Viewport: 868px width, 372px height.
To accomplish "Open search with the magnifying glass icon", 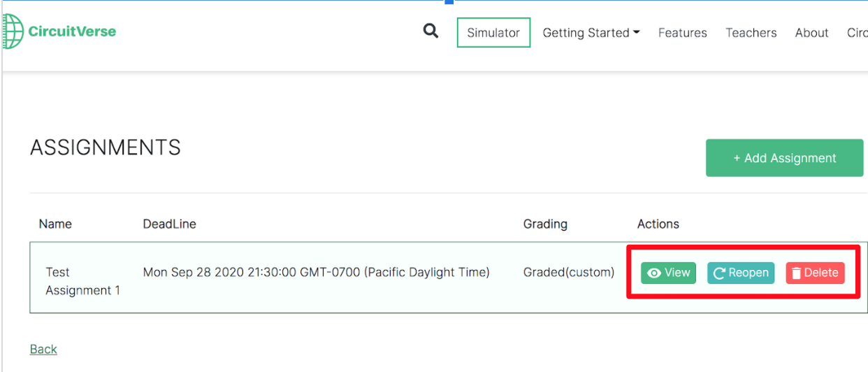I will (431, 31).
